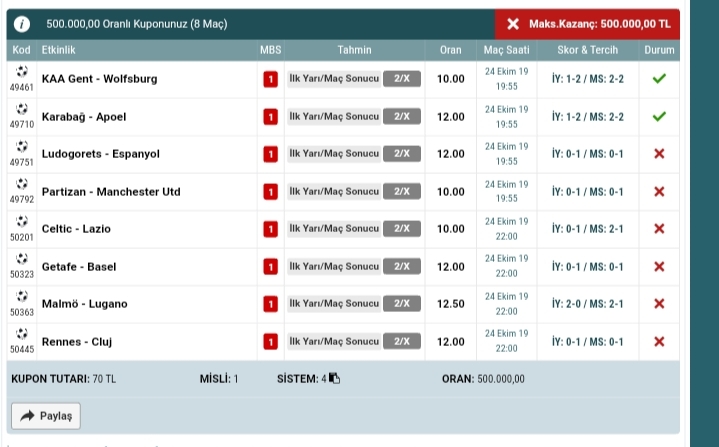Click the Maks.Kazanç: 500.000,00 TL label

click(x=600, y=24)
